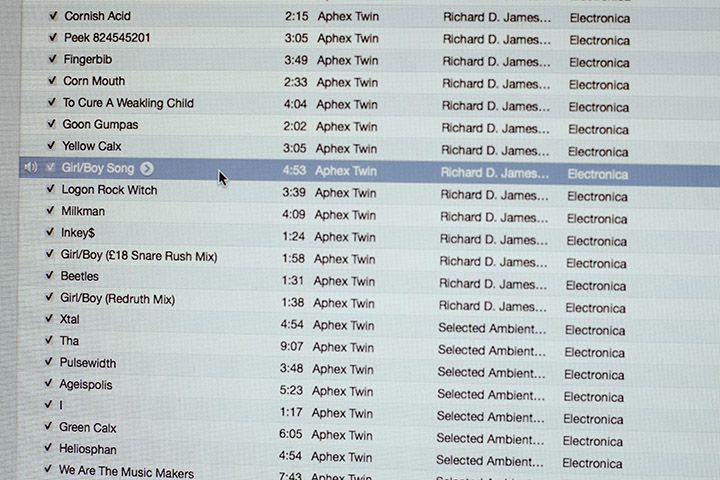Select the song Corn Mouth
720x480 pixels.
pyautogui.click(x=94, y=81)
